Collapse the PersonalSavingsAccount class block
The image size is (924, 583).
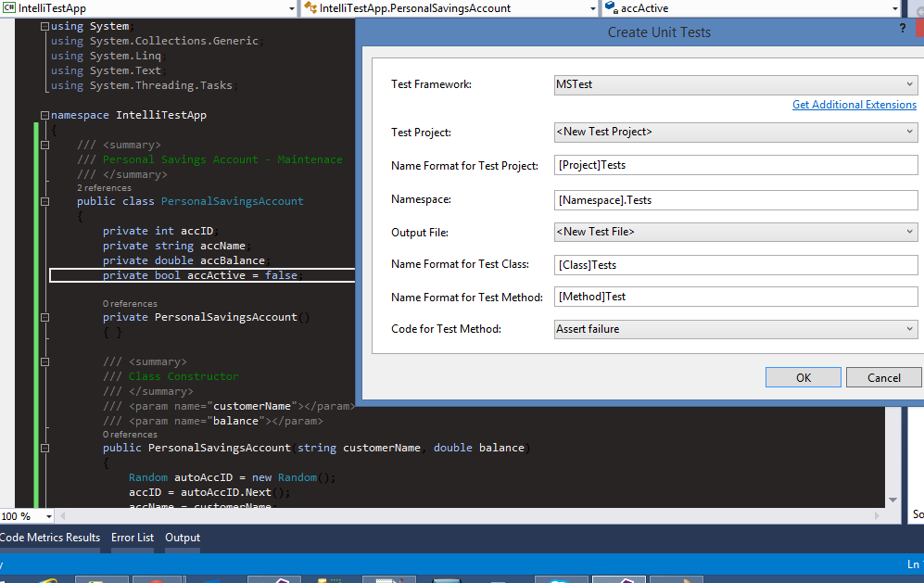[44, 202]
